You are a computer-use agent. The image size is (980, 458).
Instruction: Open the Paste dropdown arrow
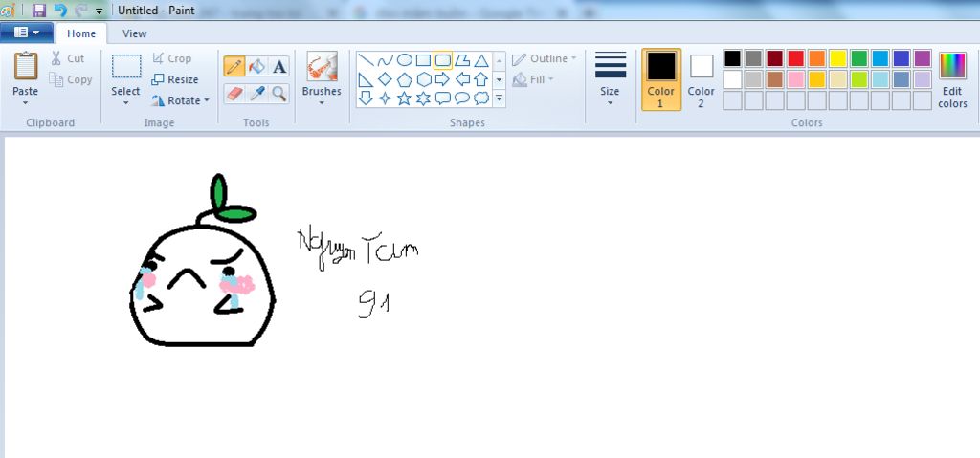pyautogui.click(x=26, y=102)
